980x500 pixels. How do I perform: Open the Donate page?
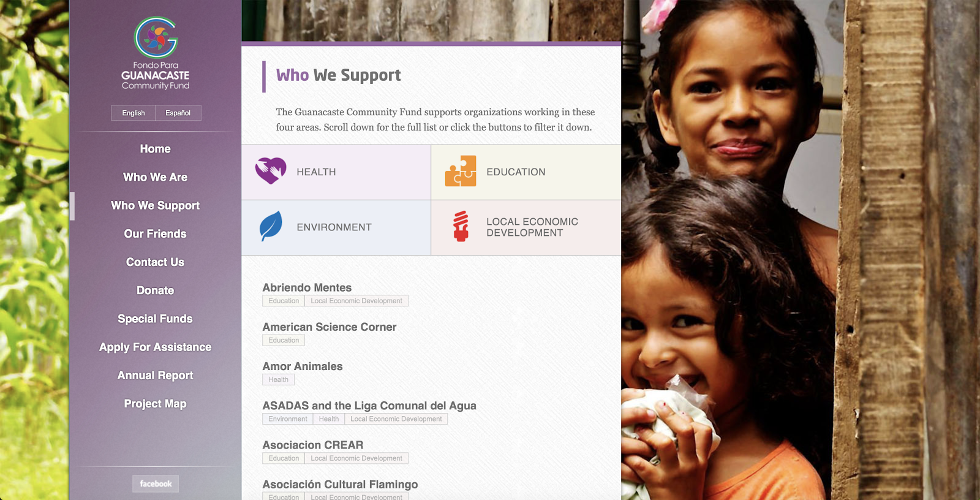point(156,290)
